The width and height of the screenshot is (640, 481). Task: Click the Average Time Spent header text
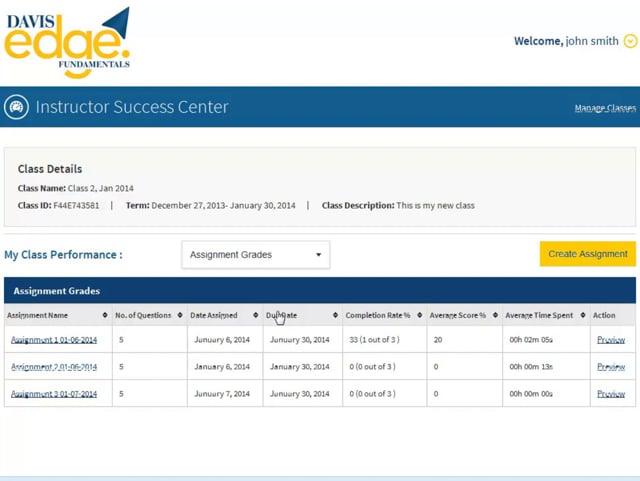click(x=539, y=315)
